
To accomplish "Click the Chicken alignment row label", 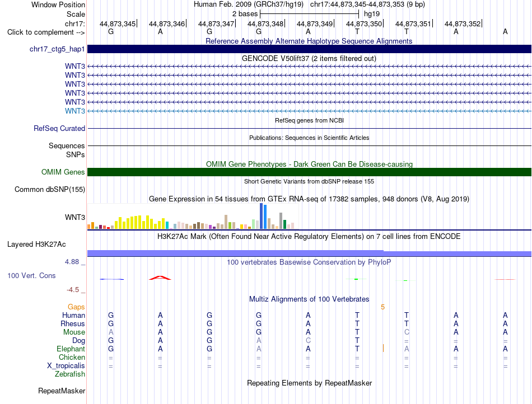I will tap(72, 357).
